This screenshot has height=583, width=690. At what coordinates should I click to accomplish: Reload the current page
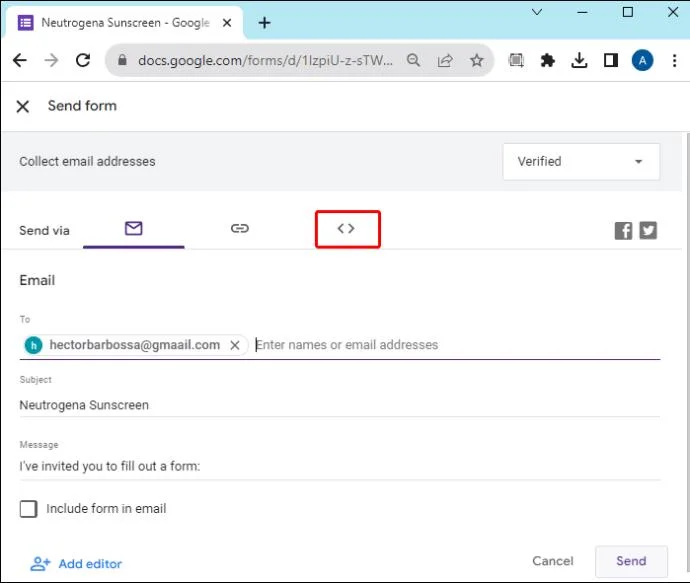83,60
